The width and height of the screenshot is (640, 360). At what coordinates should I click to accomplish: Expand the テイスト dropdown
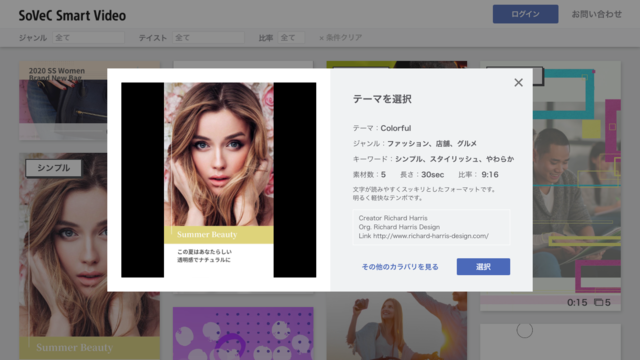coord(209,38)
